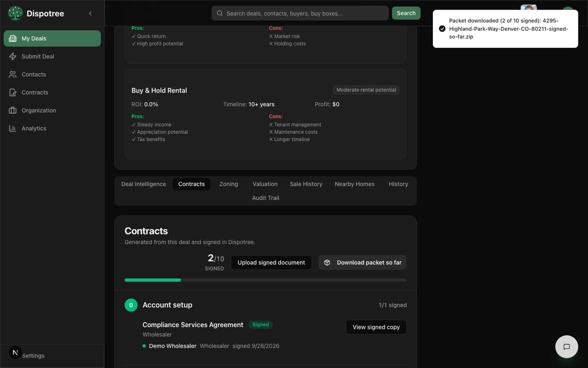Click the Buy & Hold Rental heading
Image resolution: width=588 pixels, height=368 pixels.
point(159,91)
